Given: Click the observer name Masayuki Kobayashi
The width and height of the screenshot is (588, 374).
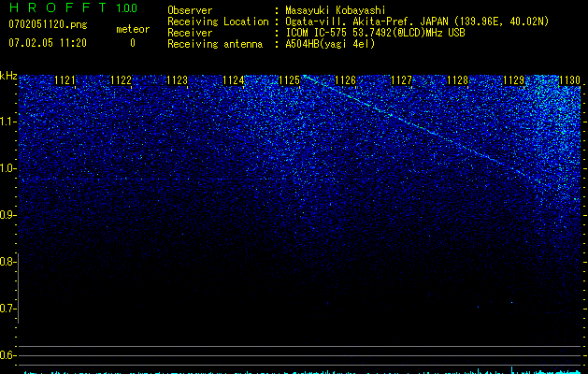Looking at the screenshot, I should [x=336, y=10].
